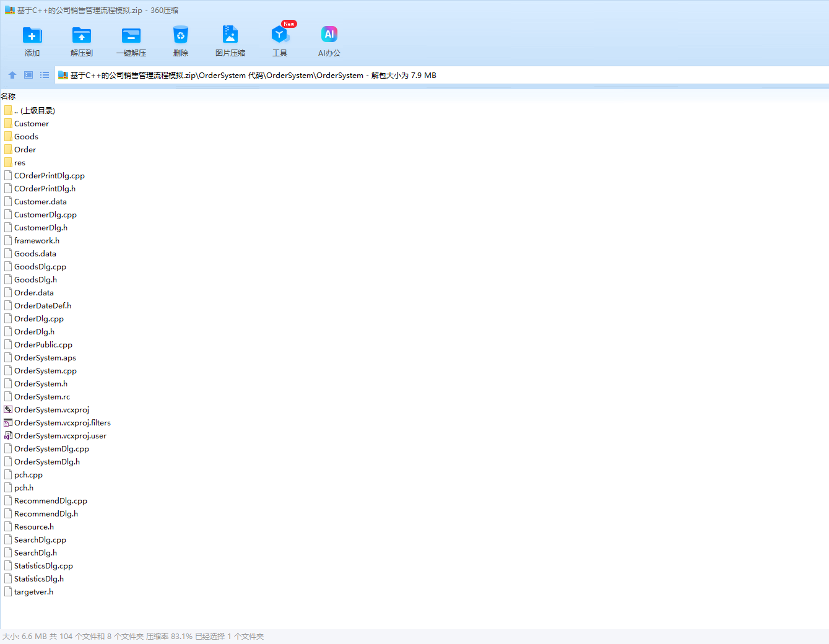The image size is (829, 644).
Task: Click the 一键解压 one-click extract icon
Action: coord(131,35)
